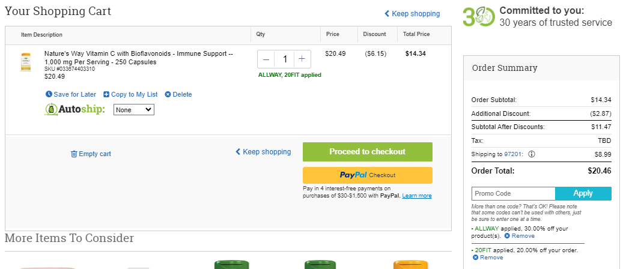Click the Save for Later clock icon
This screenshot has height=269, width=644.
(x=49, y=94)
